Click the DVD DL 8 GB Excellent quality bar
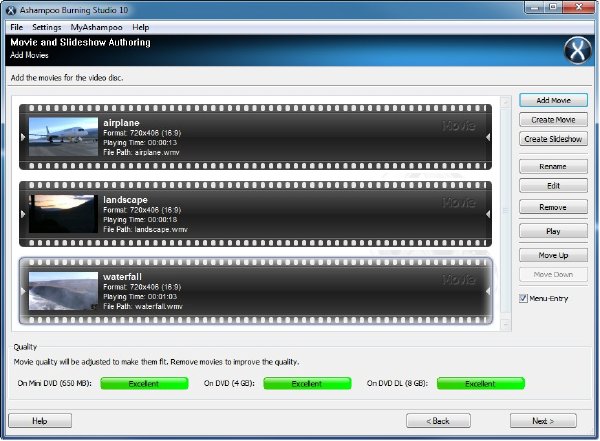Viewport: 600px width, 441px height. pyautogui.click(x=481, y=384)
